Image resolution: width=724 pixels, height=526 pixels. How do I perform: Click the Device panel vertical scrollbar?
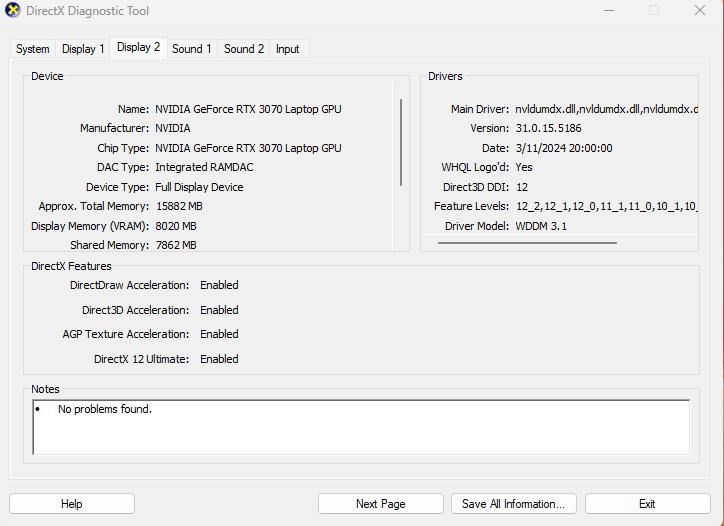pyautogui.click(x=401, y=142)
